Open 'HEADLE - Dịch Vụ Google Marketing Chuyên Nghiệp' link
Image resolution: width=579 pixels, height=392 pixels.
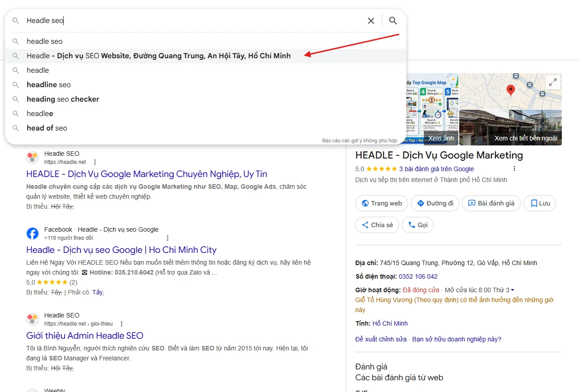[146, 174]
